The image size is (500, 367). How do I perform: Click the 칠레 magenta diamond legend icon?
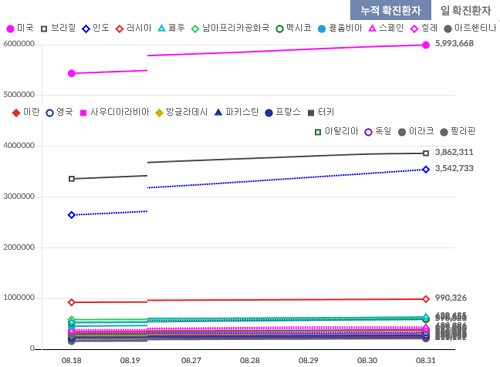click(x=414, y=29)
